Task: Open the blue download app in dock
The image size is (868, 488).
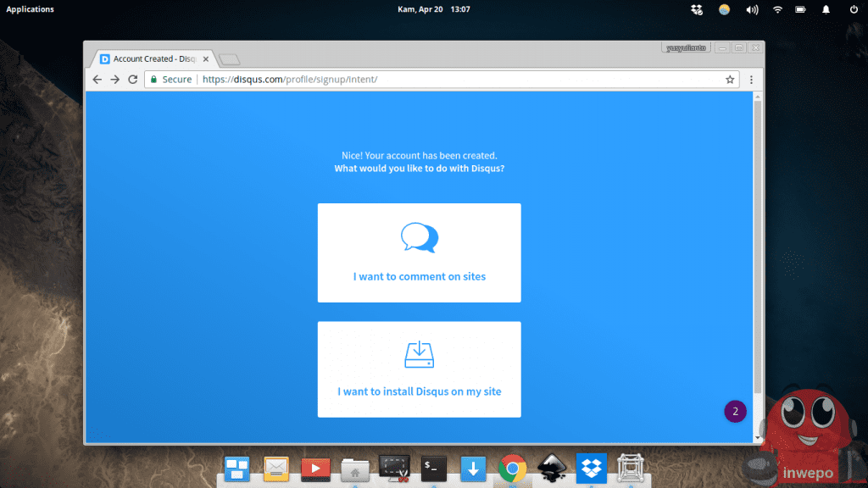Action: click(x=473, y=469)
